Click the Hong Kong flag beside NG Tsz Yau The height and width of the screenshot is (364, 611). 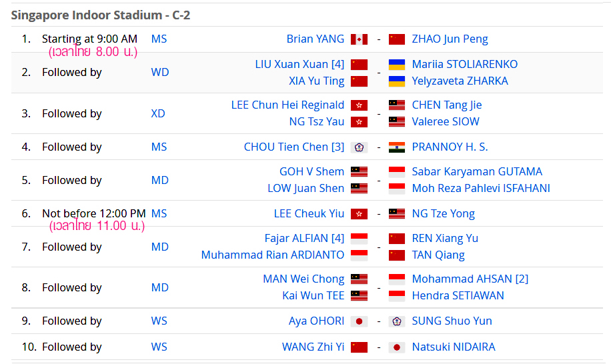[x=359, y=122]
